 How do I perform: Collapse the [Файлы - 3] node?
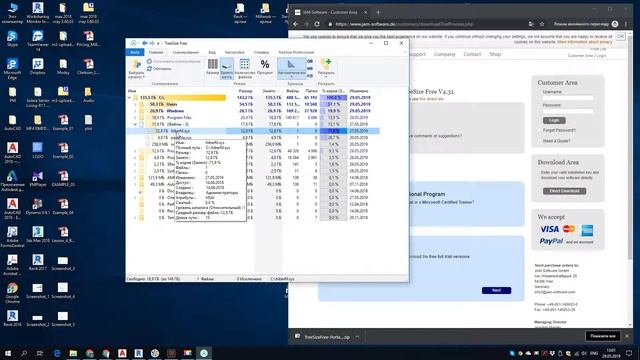[x=136, y=124]
